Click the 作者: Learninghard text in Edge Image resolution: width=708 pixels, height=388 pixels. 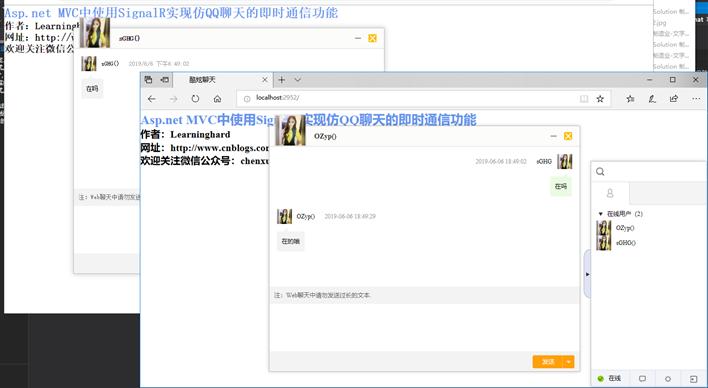[x=185, y=135]
